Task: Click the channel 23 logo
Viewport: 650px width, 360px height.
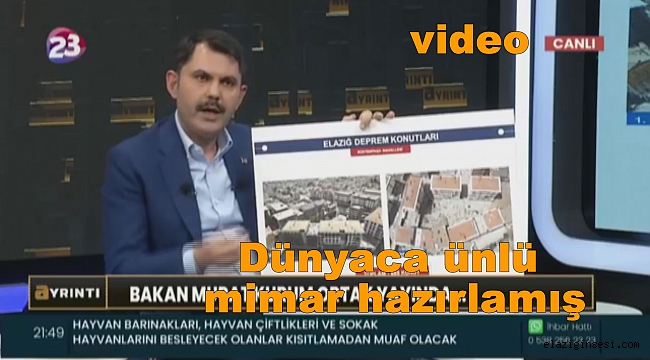Action: click(x=66, y=45)
